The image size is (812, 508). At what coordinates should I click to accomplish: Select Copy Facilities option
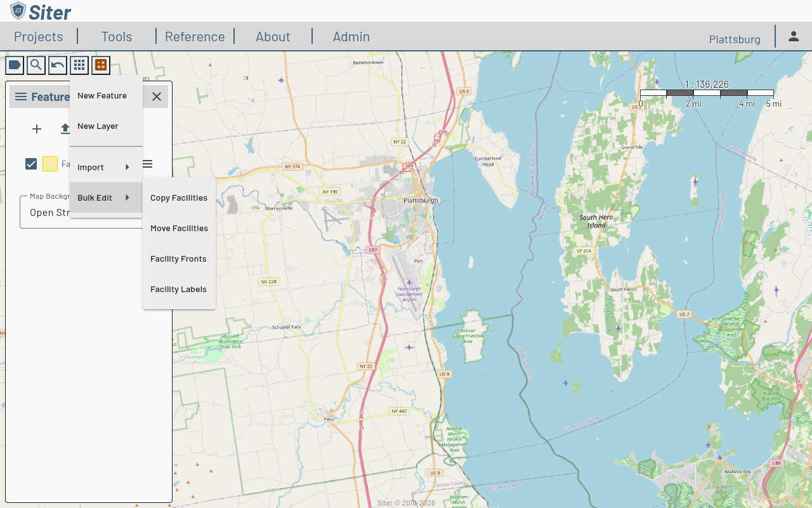[179, 198]
